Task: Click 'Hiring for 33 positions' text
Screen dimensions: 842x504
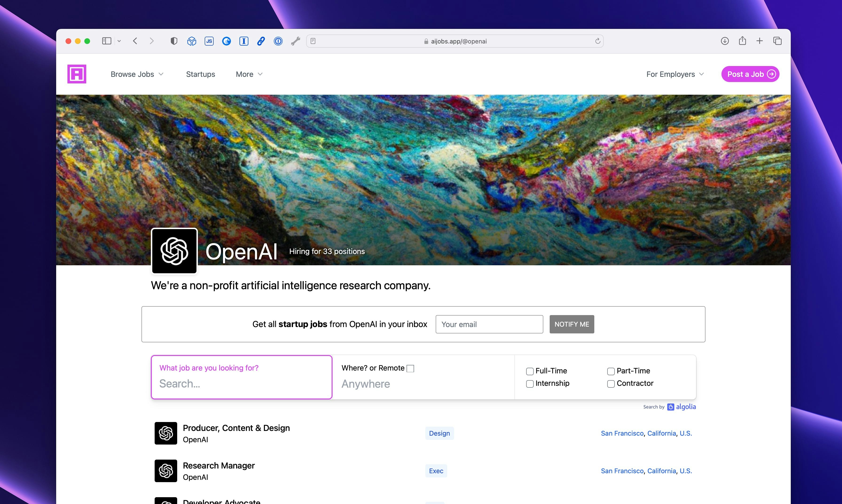Action: click(327, 251)
